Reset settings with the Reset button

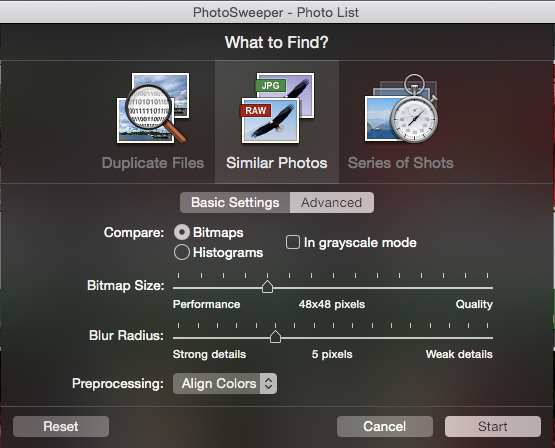click(61, 426)
